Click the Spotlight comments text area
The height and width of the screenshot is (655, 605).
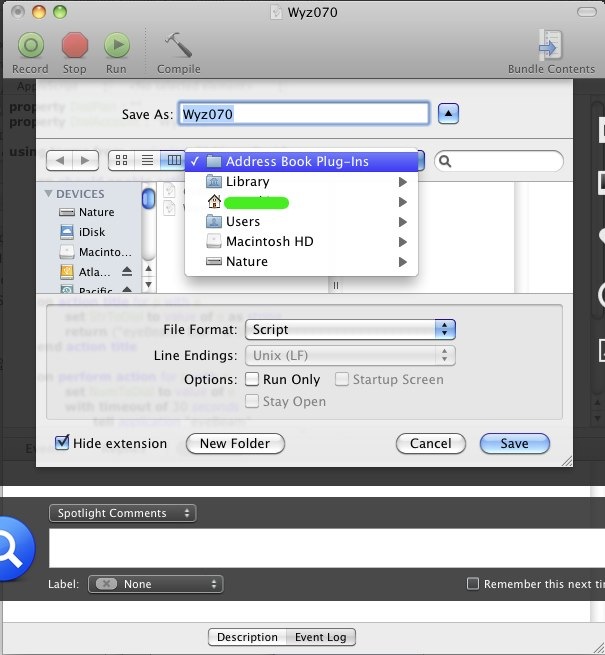327,548
